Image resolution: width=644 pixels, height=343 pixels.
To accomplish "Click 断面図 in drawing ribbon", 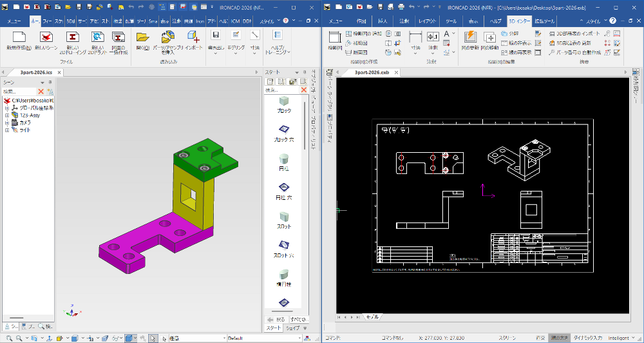I will [x=355, y=52].
